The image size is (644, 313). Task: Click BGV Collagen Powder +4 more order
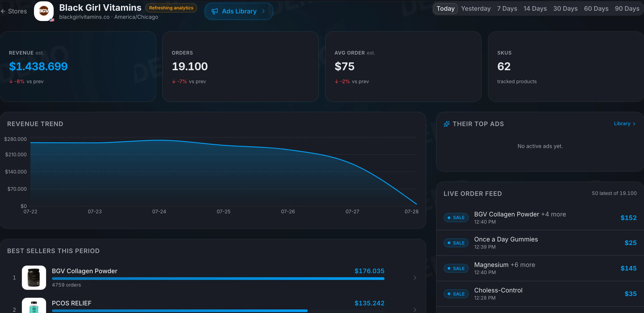coord(520,214)
